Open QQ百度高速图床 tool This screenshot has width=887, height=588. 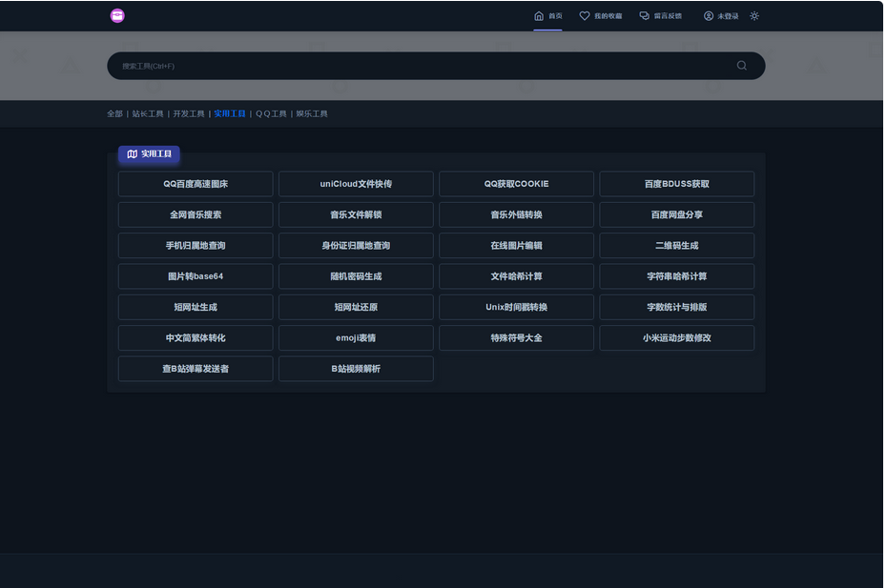(196, 184)
